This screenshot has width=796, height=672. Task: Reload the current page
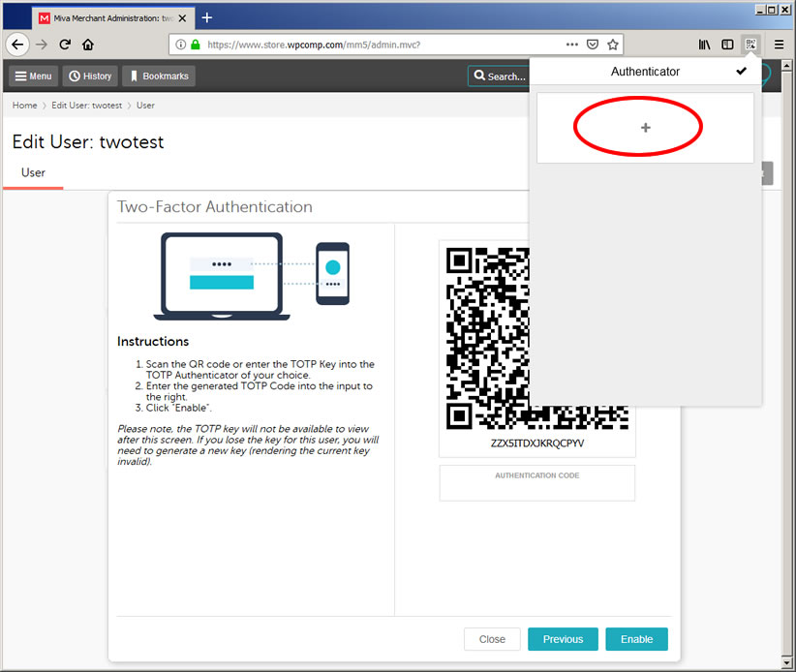coord(65,45)
